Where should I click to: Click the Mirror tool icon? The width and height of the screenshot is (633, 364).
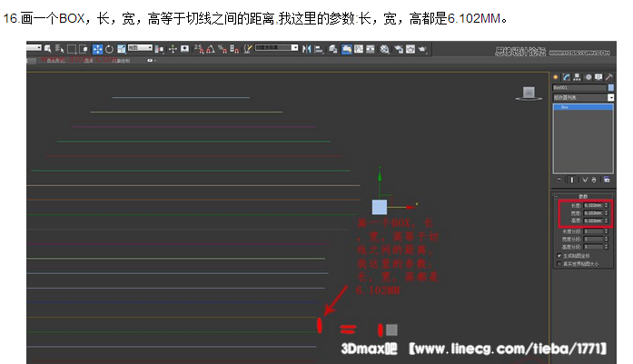coord(305,48)
